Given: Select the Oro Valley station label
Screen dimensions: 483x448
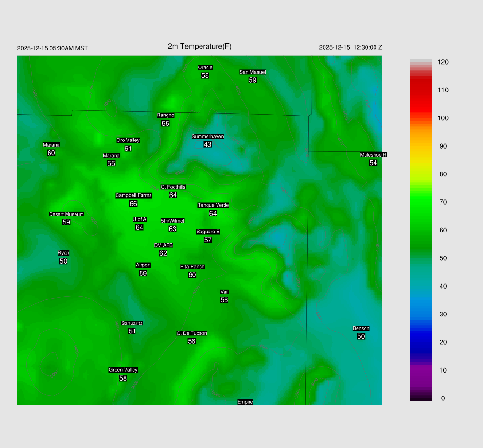Looking at the screenshot, I should click(x=128, y=140).
